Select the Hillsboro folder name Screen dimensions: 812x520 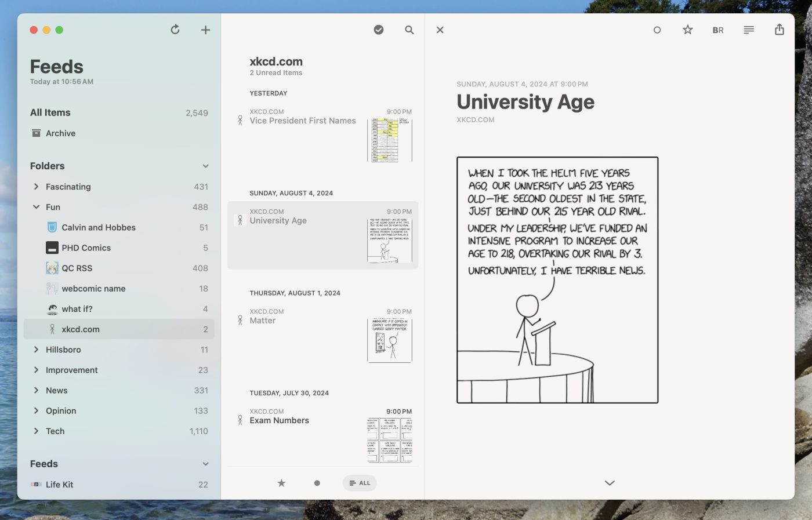[x=63, y=350]
